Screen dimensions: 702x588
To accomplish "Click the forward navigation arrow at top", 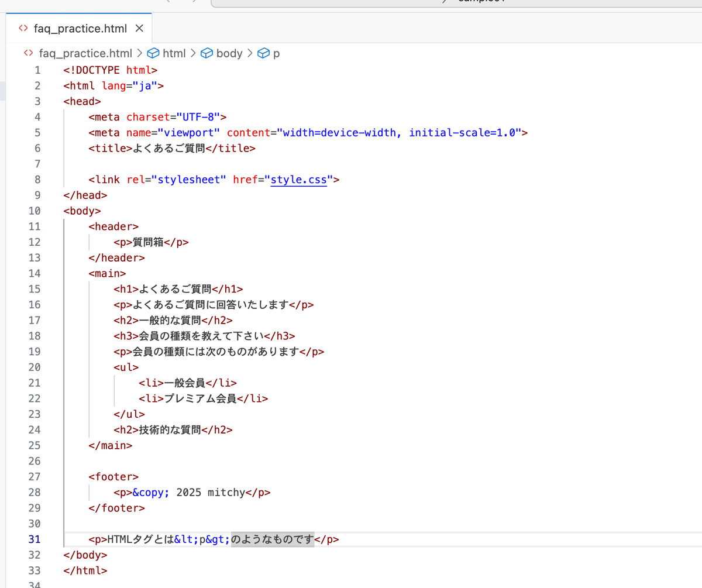I will tap(195, 2).
